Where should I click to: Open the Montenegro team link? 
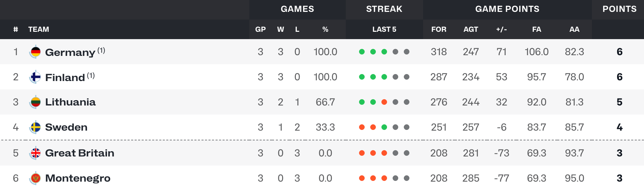[x=78, y=178]
